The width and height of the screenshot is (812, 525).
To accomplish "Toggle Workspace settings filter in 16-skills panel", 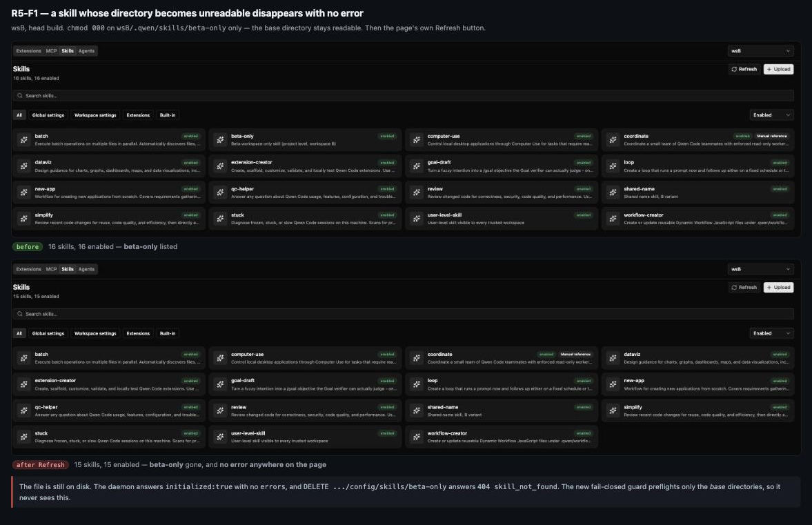I will pyautogui.click(x=95, y=115).
